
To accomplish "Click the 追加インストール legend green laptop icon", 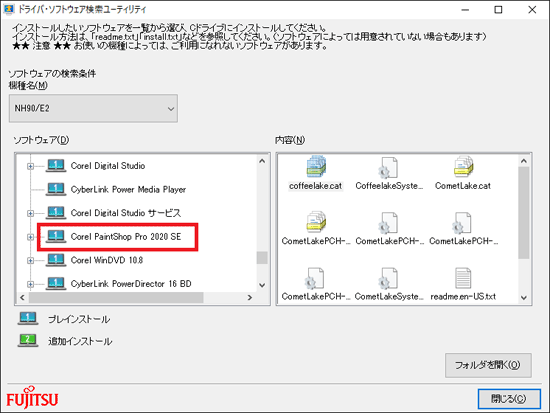I will [x=28, y=340].
